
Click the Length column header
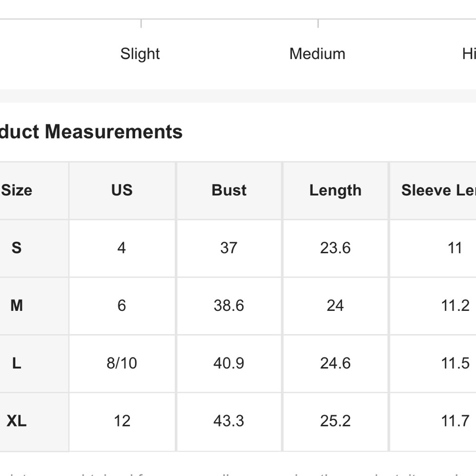[335, 190]
